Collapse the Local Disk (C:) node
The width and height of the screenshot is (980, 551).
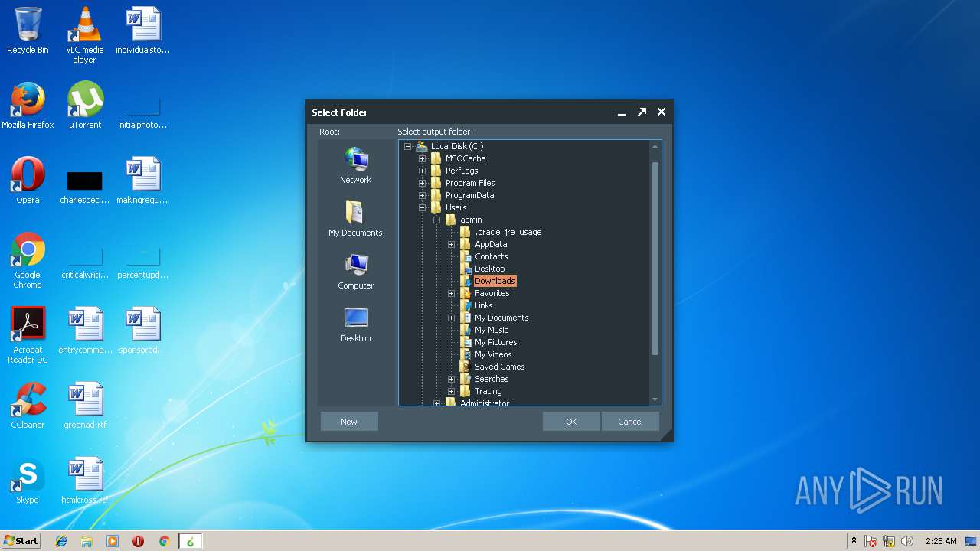click(407, 146)
